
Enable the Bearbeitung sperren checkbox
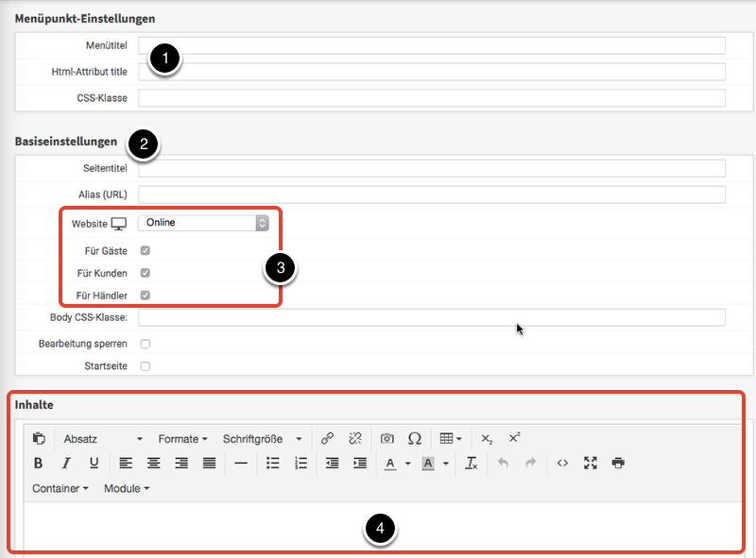click(x=145, y=344)
